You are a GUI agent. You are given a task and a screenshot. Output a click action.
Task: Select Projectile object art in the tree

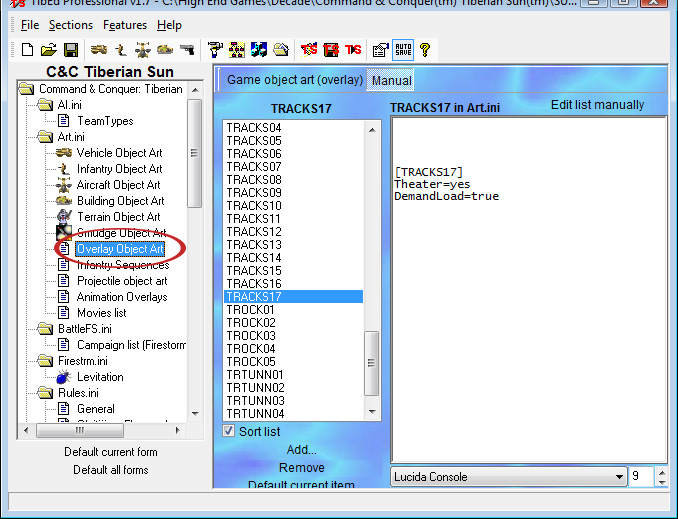pyautogui.click(x=122, y=281)
